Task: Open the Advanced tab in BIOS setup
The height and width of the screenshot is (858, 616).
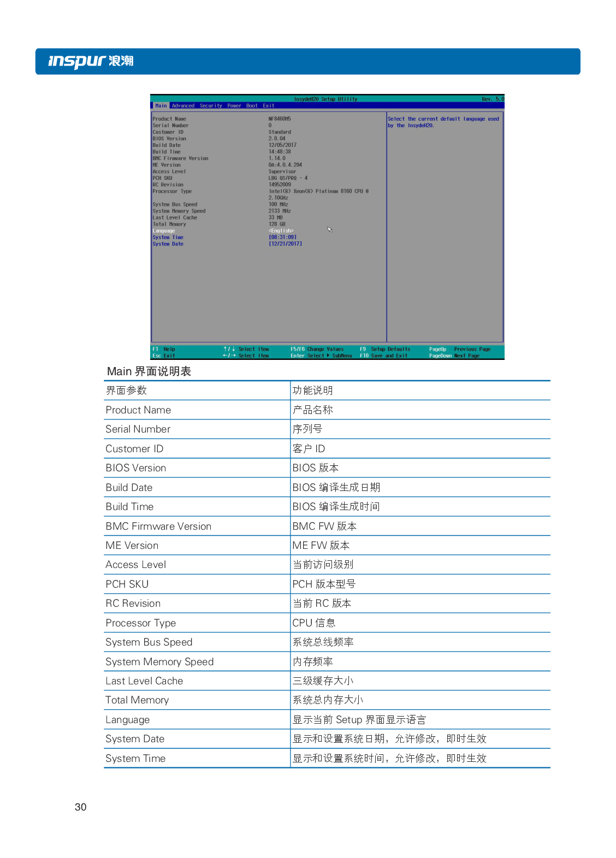Action: (183, 106)
